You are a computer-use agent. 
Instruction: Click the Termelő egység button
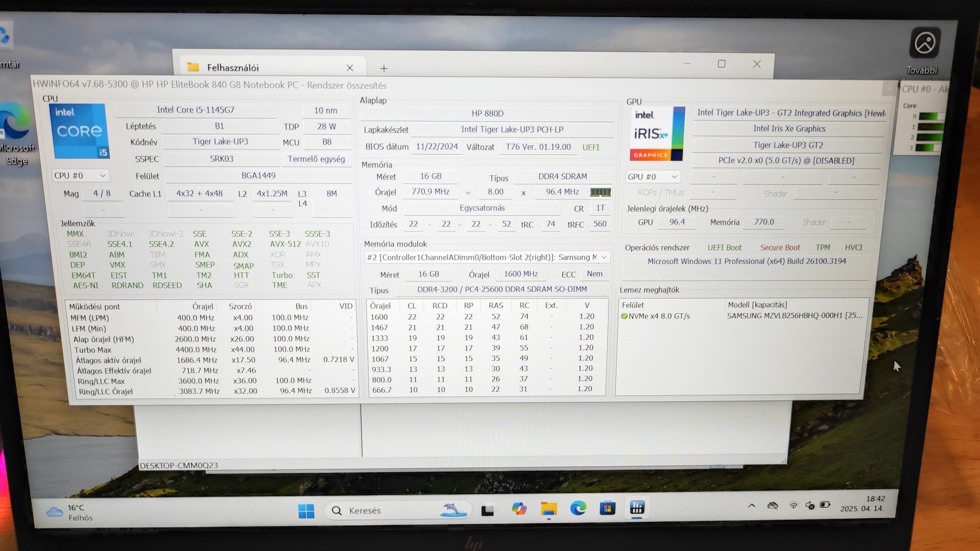316,159
